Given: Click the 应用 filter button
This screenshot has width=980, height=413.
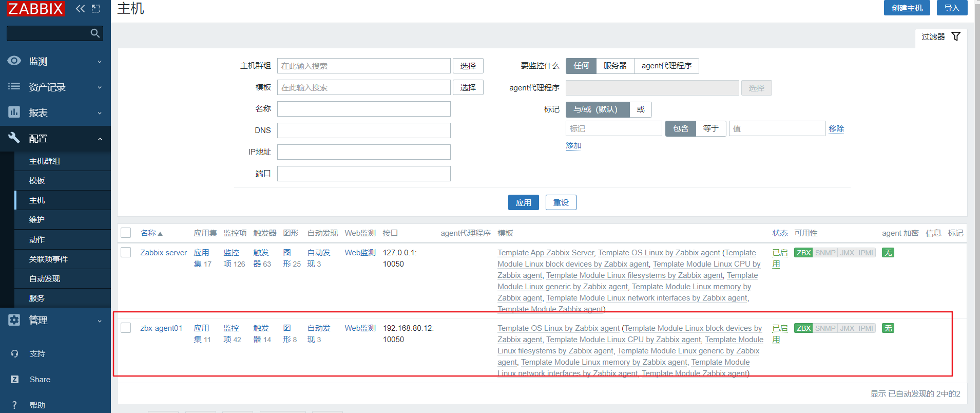Looking at the screenshot, I should 524,202.
